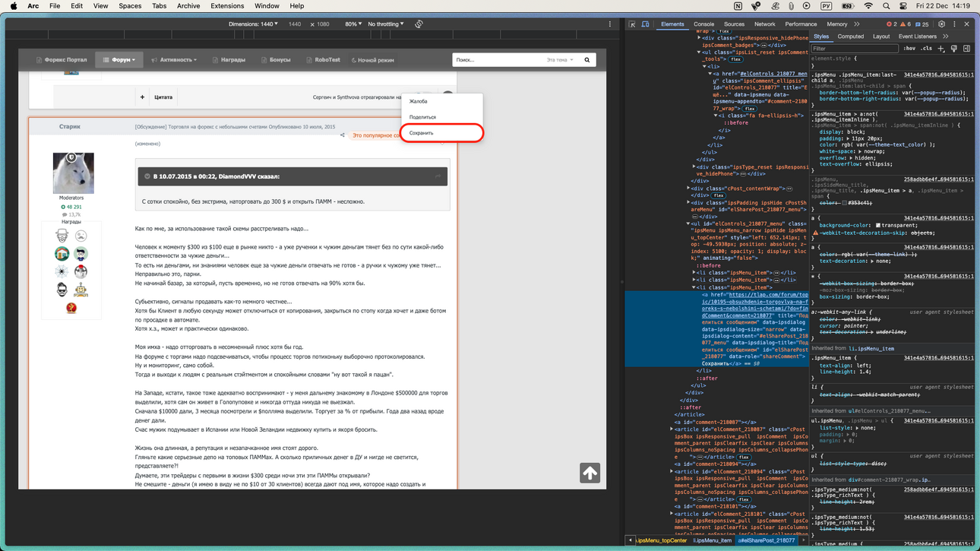Image resolution: width=980 pixels, height=551 pixels.
Task: Click the paintbrush rendering emulation icon
Action: coord(954,49)
